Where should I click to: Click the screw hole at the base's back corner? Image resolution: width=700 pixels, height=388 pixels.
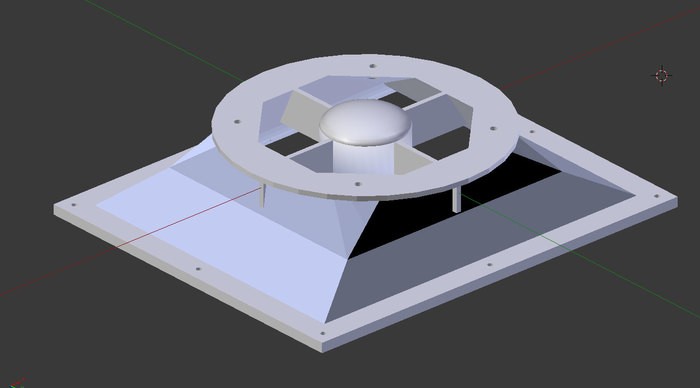(531, 132)
